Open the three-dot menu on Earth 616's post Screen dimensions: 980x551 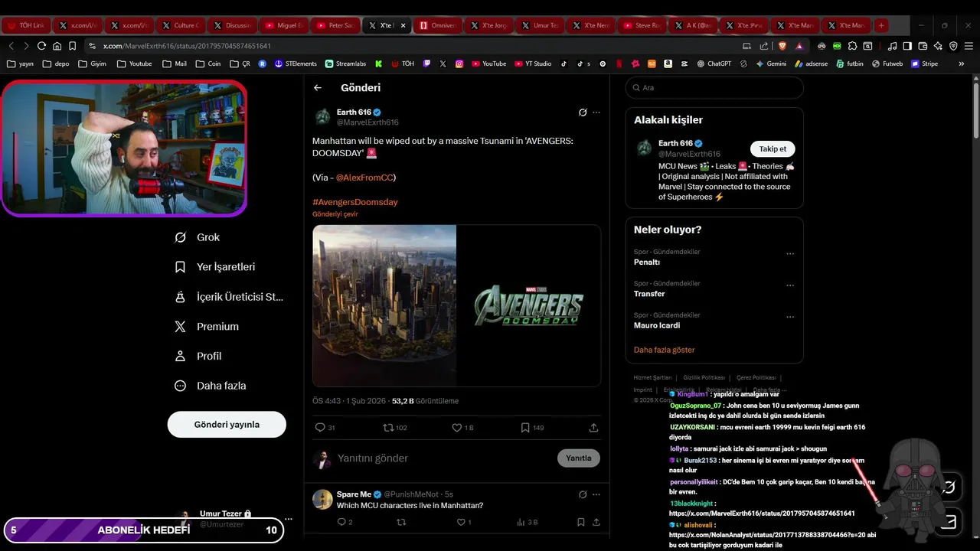click(x=596, y=112)
